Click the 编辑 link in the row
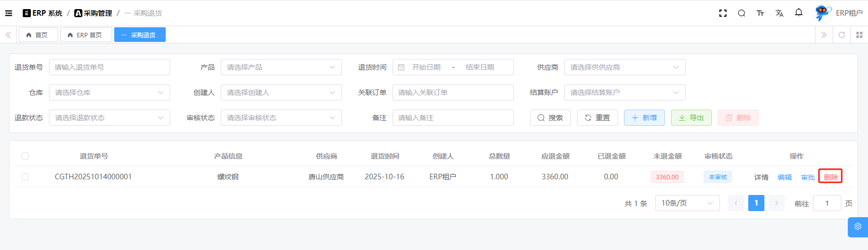The height and width of the screenshot is (250, 868). pyautogui.click(x=784, y=177)
